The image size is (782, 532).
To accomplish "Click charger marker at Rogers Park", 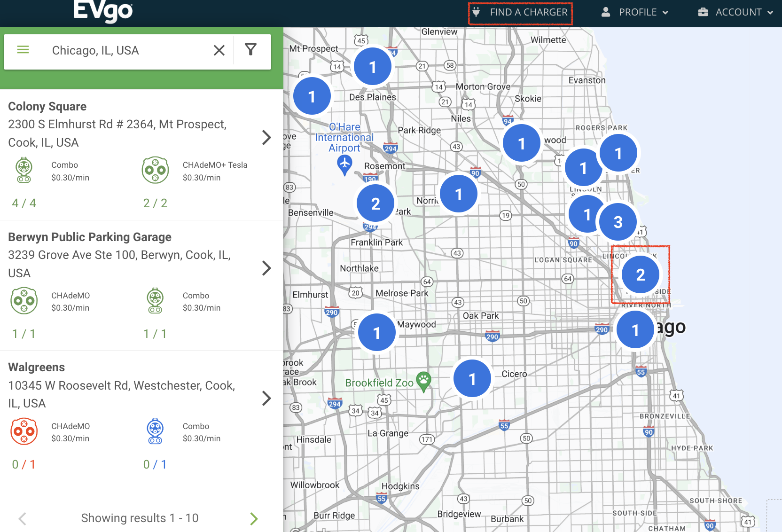I will (x=618, y=153).
